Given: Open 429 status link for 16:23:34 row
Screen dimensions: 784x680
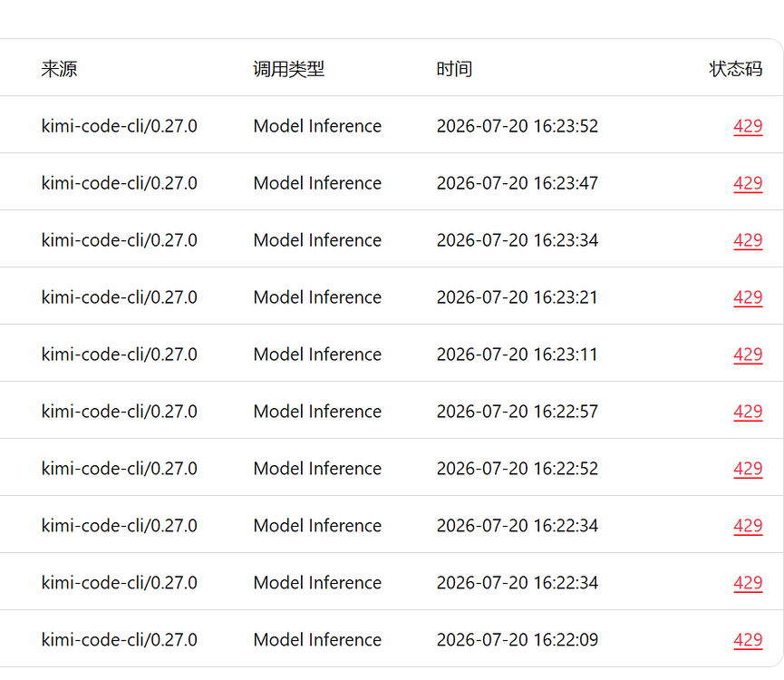Looking at the screenshot, I should 748,240.
